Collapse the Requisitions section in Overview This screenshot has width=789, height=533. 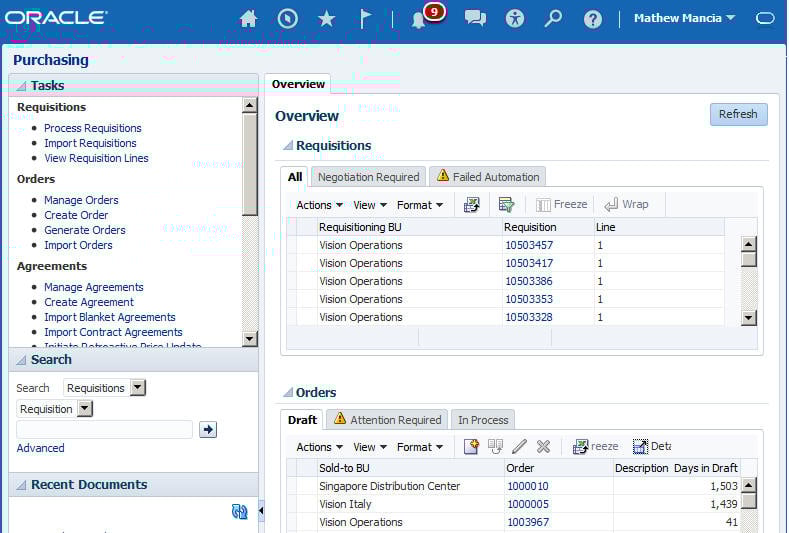click(x=288, y=145)
